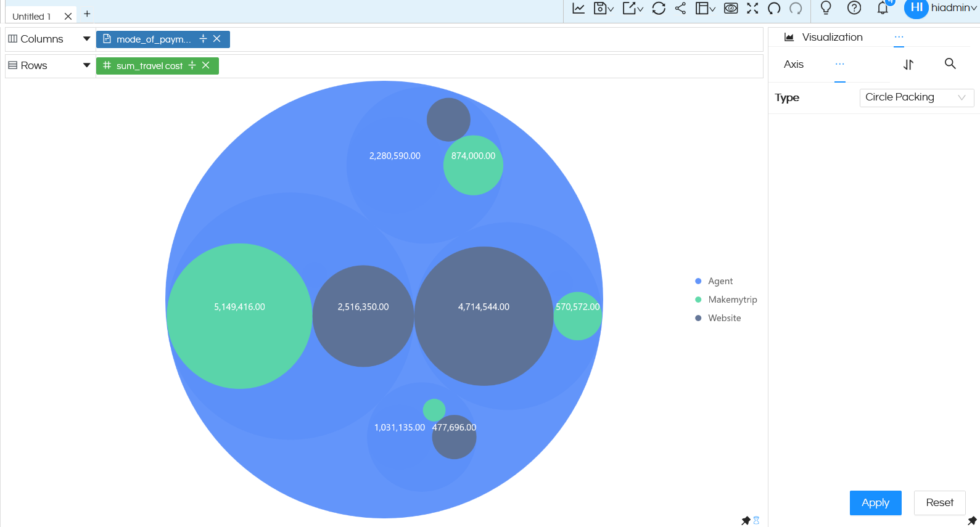Click the swap axes sort icon

point(908,64)
